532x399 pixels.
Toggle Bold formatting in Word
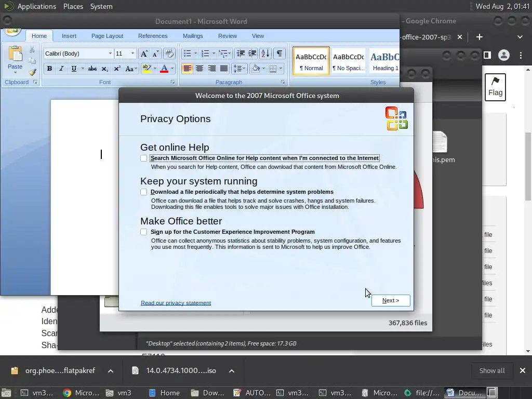[49, 69]
